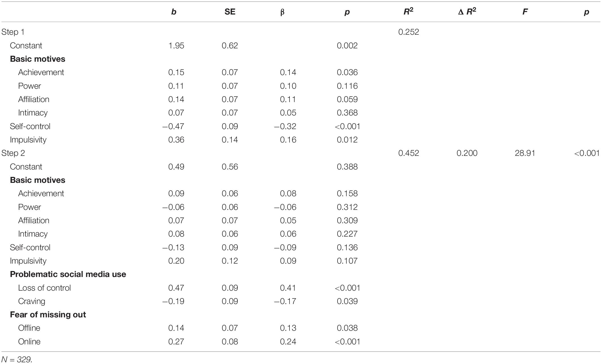602x364 pixels.
Task: Select the Step 2 R² value 0.452
Action: [x=409, y=153]
